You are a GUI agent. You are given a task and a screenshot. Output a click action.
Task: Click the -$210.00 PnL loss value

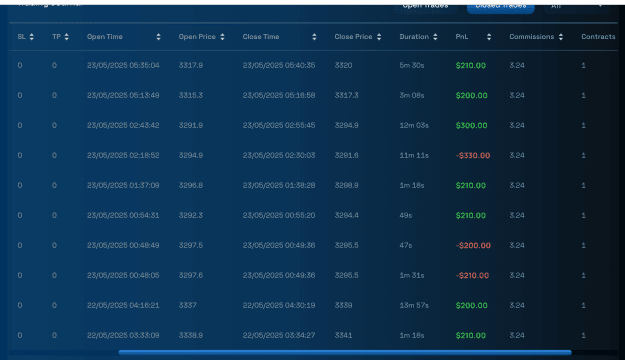pos(472,275)
